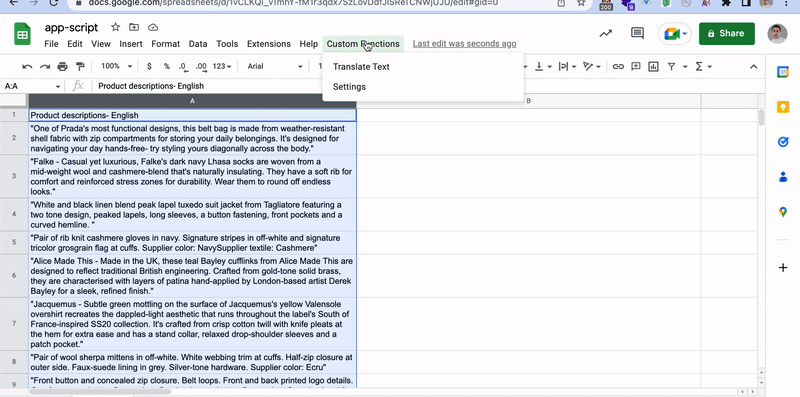Open the Extensions menu
This screenshot has height=397, width=800.
[x=269, y=44]
